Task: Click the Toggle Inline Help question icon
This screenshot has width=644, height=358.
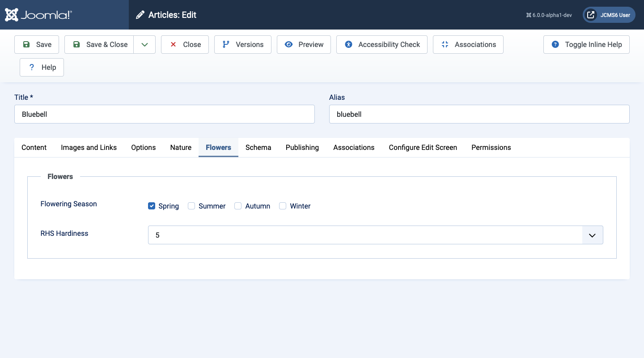Action: coord(555,44)
